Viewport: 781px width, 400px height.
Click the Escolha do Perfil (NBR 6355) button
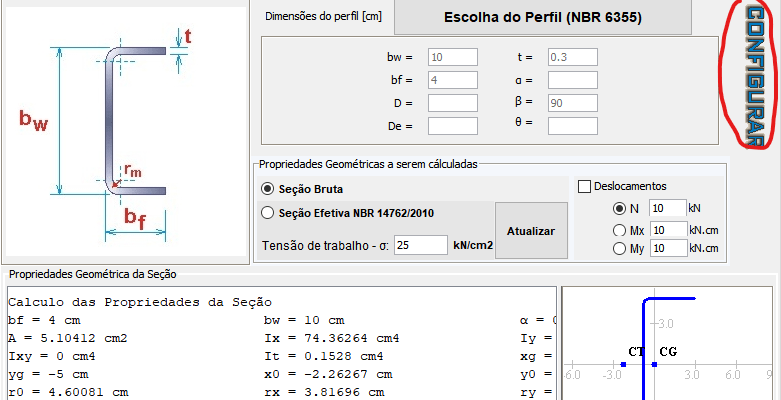tap(542, 17)
